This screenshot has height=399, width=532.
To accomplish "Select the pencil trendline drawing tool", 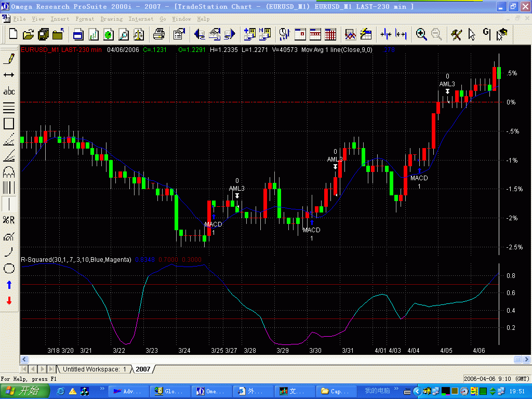I will (9, 58).
